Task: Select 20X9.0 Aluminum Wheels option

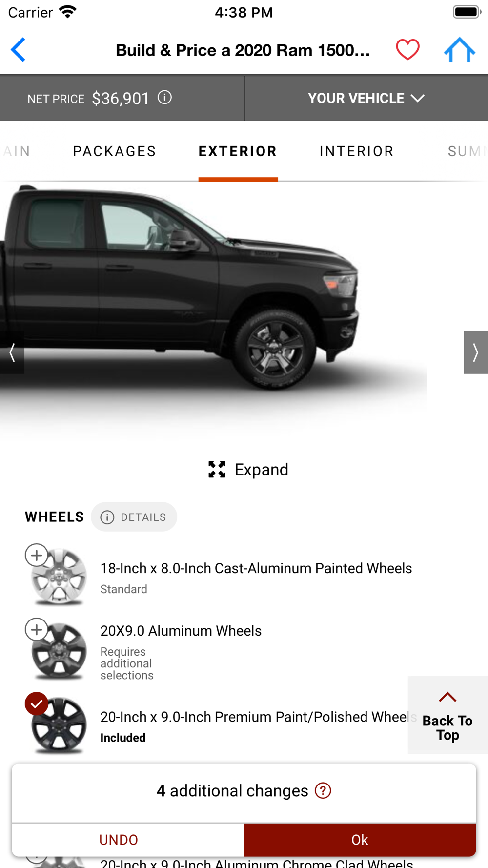Action: (37, 630)
